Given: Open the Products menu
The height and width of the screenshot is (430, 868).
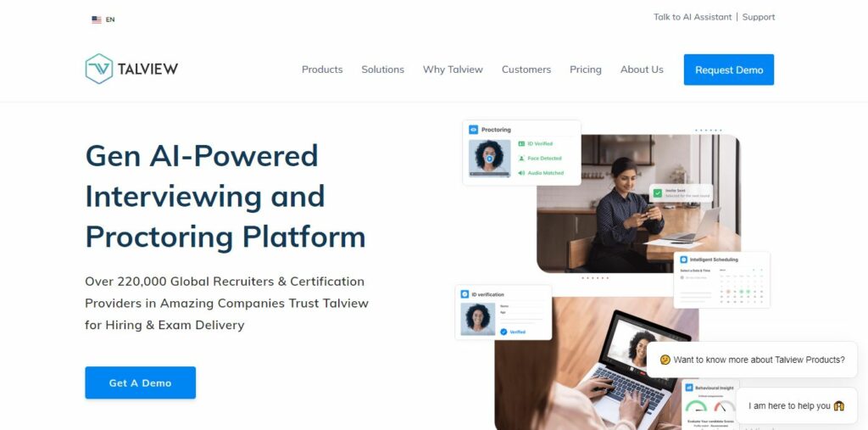Looking at the screenshot, I should click(322, 70).
